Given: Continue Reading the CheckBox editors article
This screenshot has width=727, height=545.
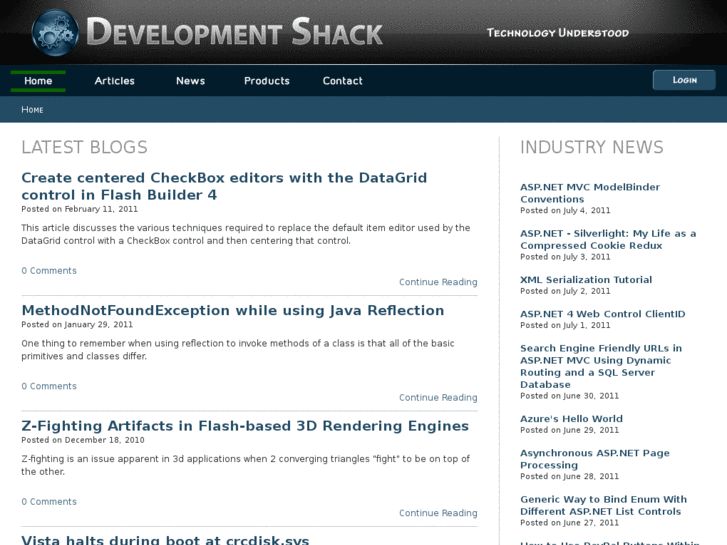Looking at the screenshot, I should [x=438, y=282].
